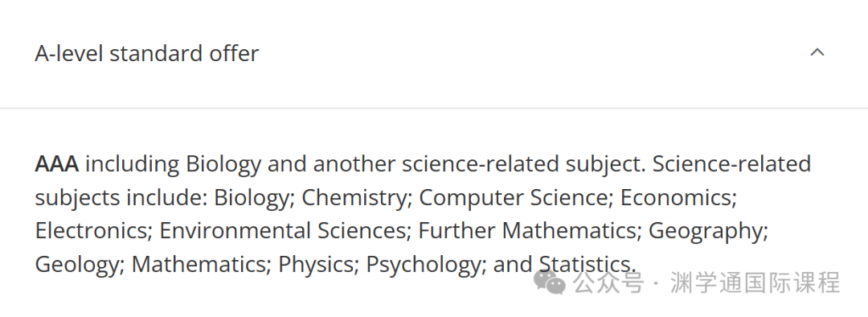Click the word Geology

click(77, 265)
